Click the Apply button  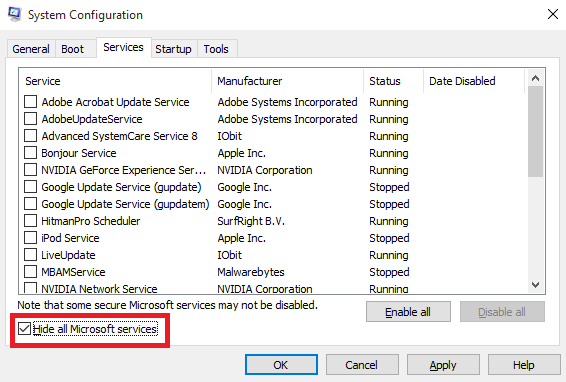443,365
